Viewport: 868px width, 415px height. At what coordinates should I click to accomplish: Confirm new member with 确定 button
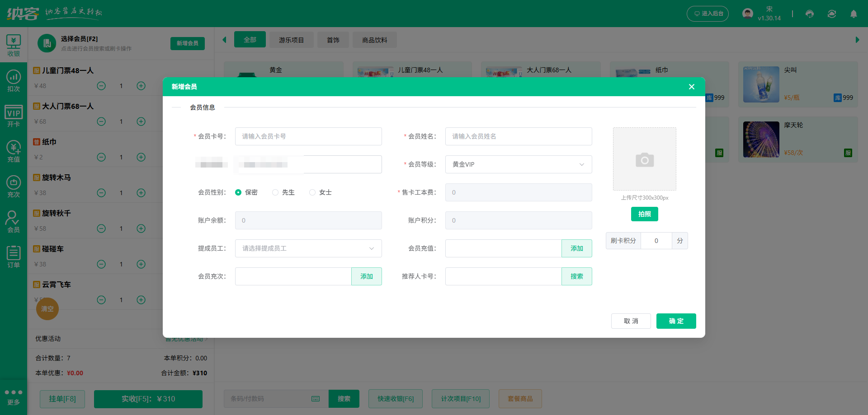coord(676,321)
